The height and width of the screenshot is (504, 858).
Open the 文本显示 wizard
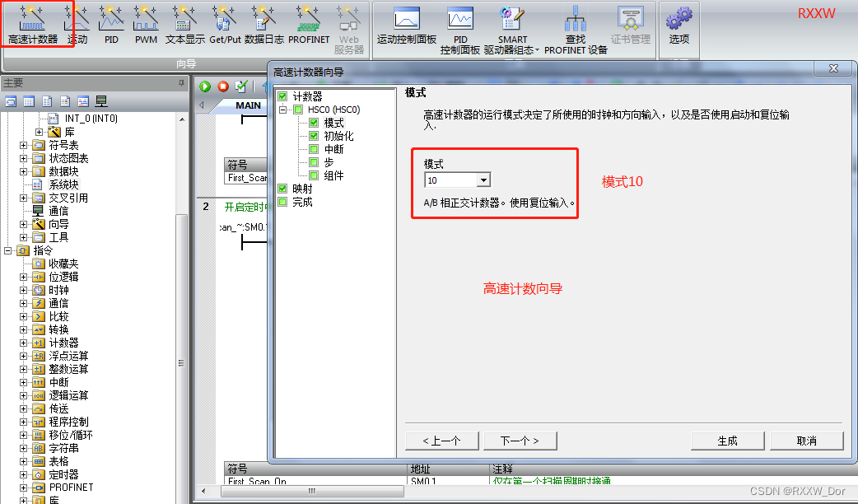click(185, 25)
